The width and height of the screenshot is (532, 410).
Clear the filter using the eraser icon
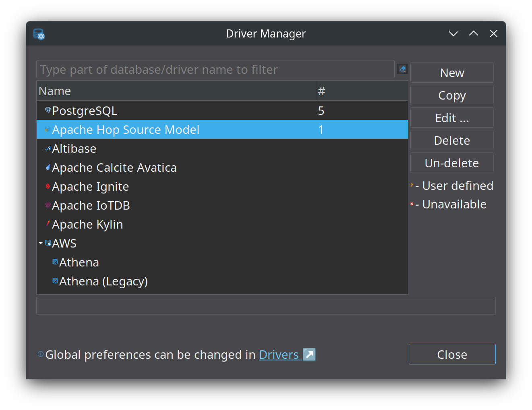point(402,69)
